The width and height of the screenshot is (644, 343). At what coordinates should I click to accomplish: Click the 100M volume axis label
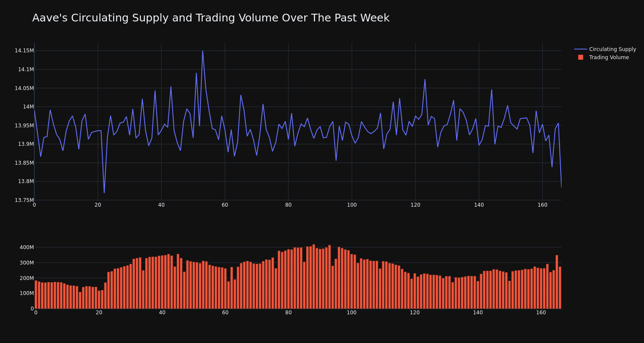26,293
